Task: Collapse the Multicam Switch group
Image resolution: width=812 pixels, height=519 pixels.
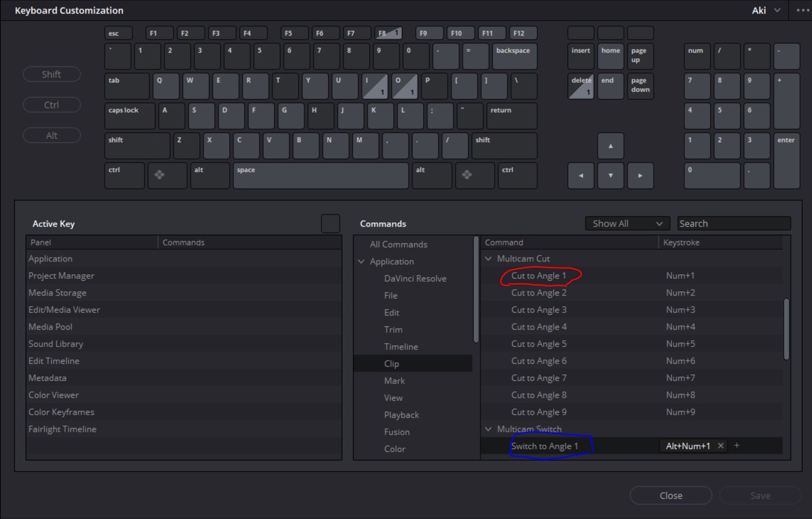Action: pyautogui.click(x=488, y=429)
